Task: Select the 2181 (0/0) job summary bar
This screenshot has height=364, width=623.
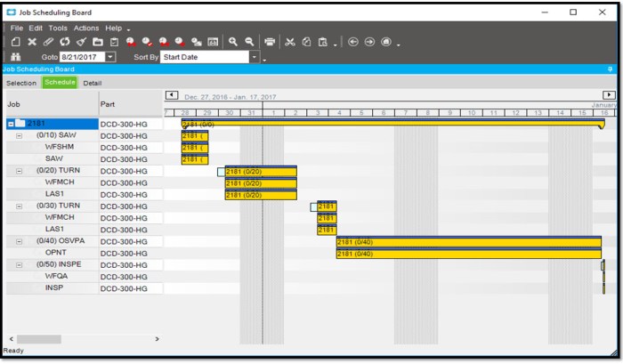Action: click(x=393, y=124)
